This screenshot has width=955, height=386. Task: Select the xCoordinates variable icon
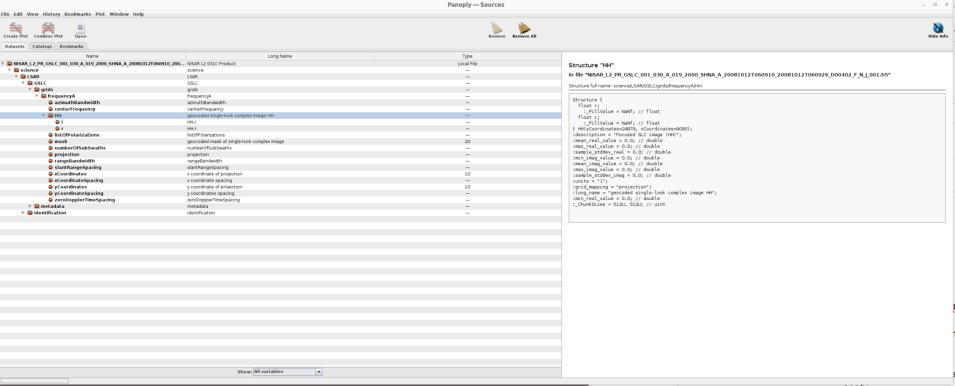(51, 174)
